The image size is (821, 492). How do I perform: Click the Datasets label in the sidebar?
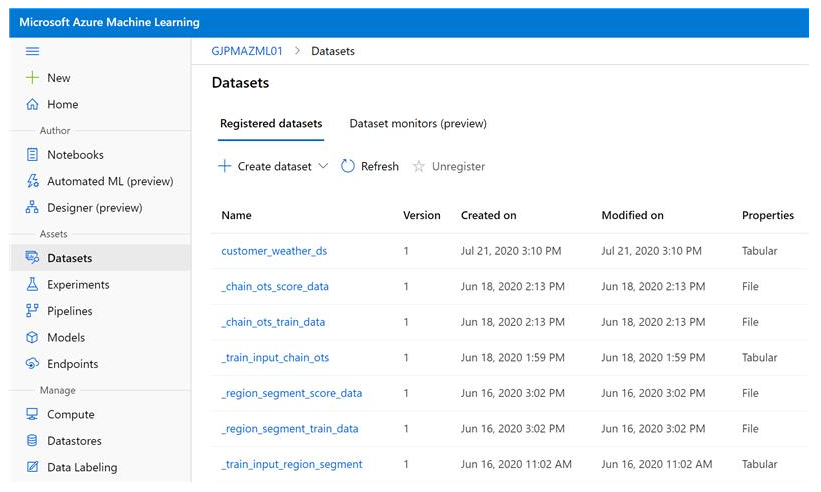pos(70,258)
